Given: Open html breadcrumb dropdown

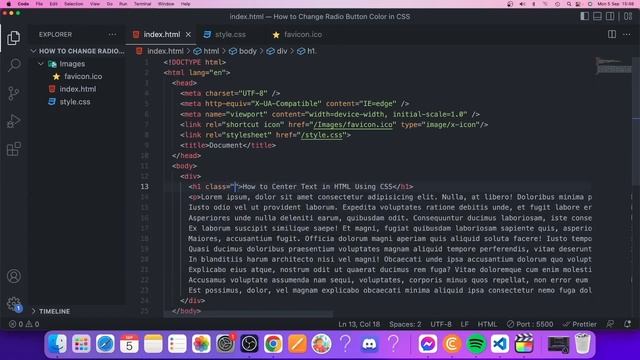Looking at the screenshot, I should click(206, 51).
